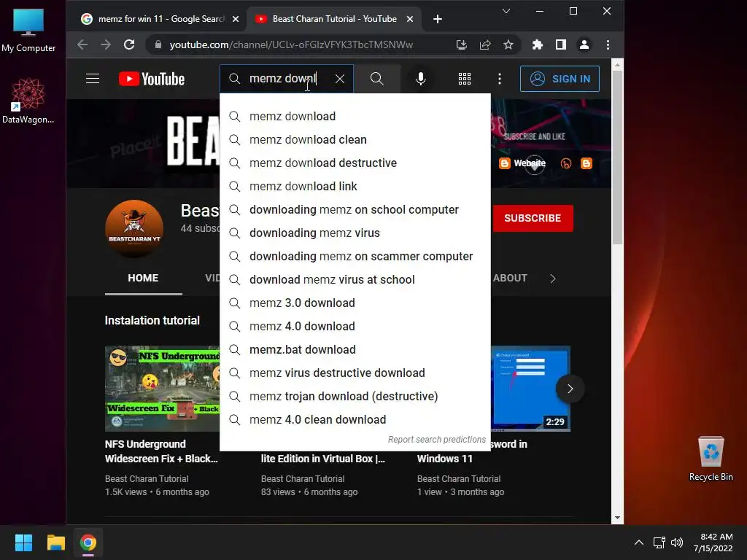
Task: Select 'memz virus destructive download'
Action: [355, 373]
